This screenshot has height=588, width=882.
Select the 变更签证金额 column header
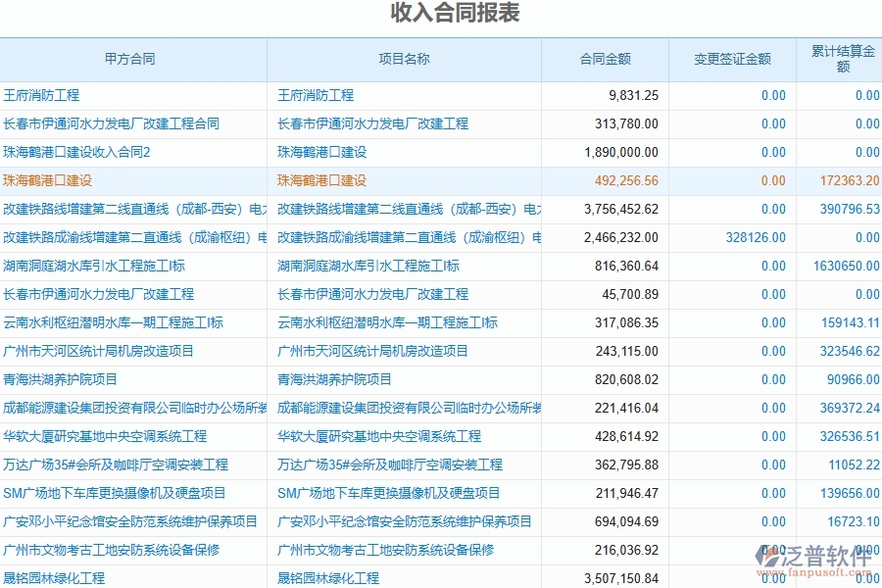coord(731,59)
